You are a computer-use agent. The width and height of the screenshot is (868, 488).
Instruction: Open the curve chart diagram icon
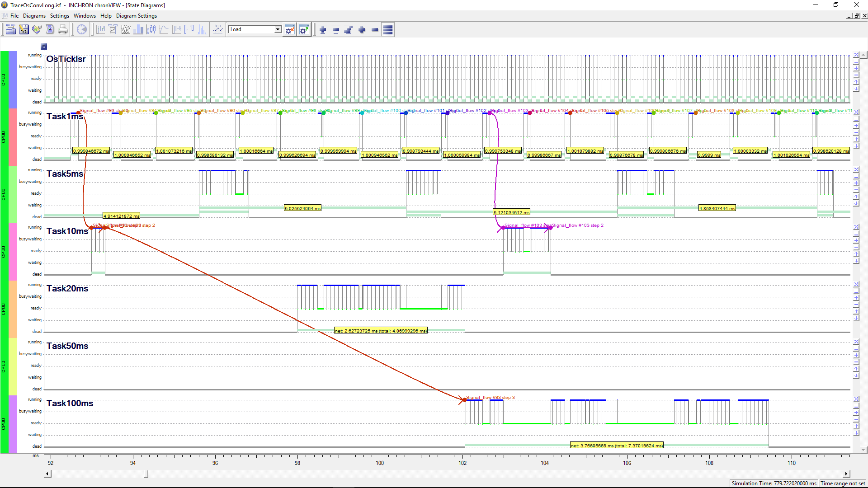164,30
